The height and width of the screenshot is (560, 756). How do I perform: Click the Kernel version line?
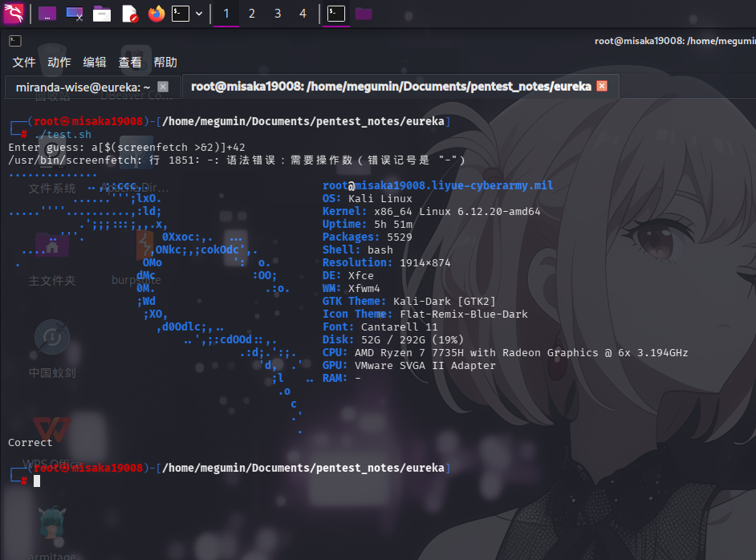tap(432, 211)
